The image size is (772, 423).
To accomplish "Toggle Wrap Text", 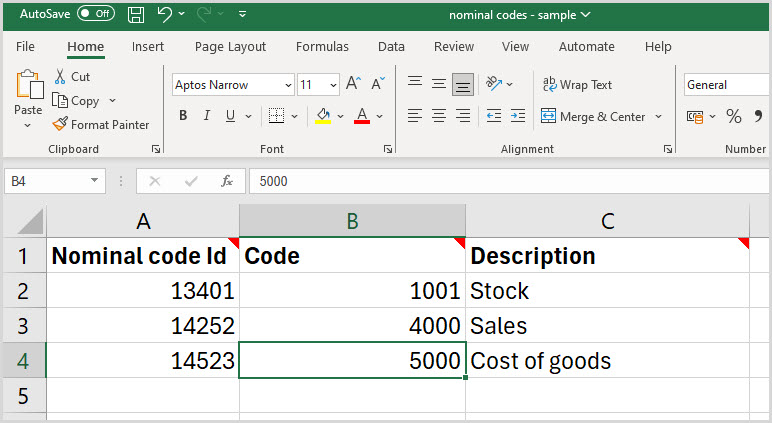I will click(577, 85).
